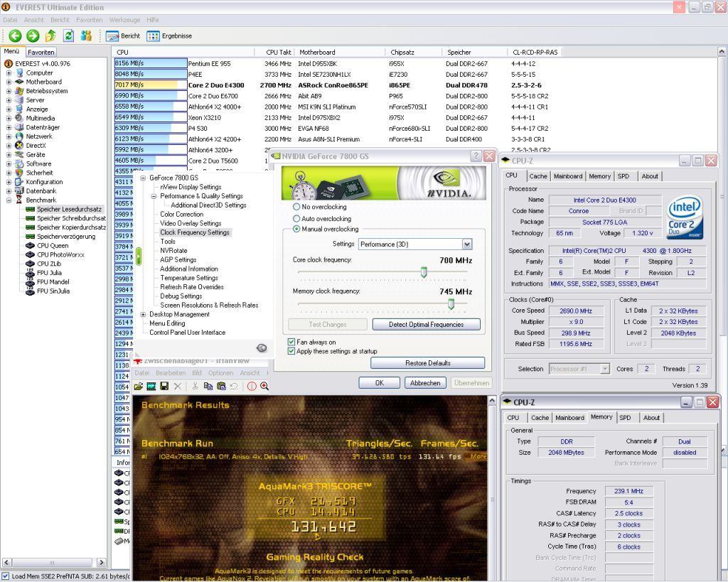
Task: Expand the Desktop Management node
Action: point(143,314)
